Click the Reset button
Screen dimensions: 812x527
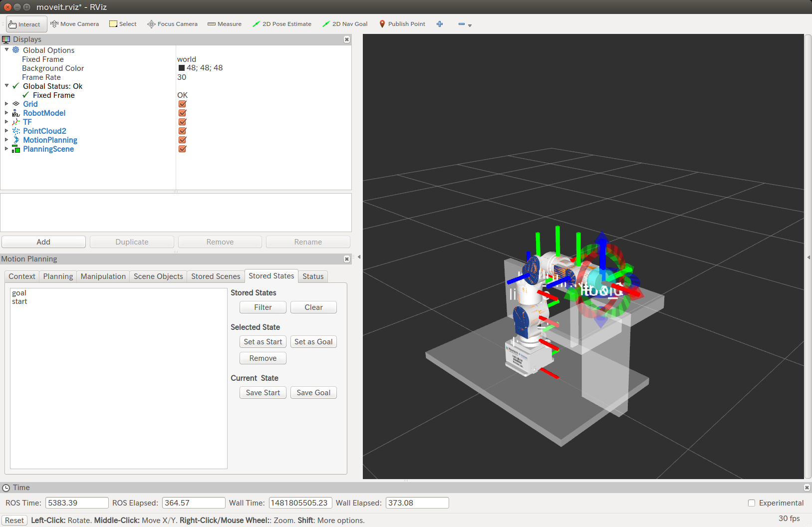pyautogui.click(x=14, y=521)
